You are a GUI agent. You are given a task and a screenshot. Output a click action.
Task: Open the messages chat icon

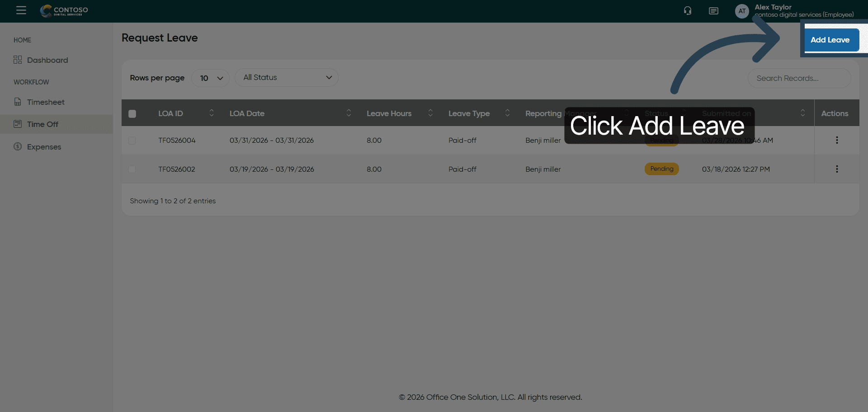click(713, 11)
